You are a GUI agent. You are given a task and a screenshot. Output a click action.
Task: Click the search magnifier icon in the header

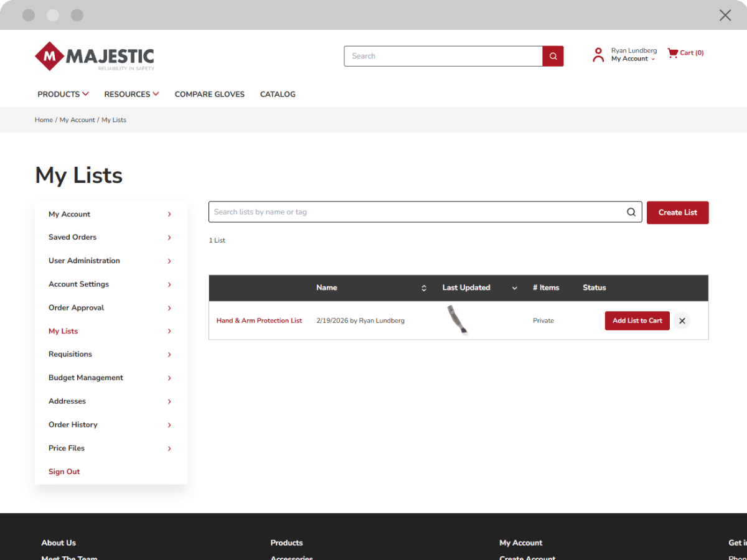[x=552, y=56]
